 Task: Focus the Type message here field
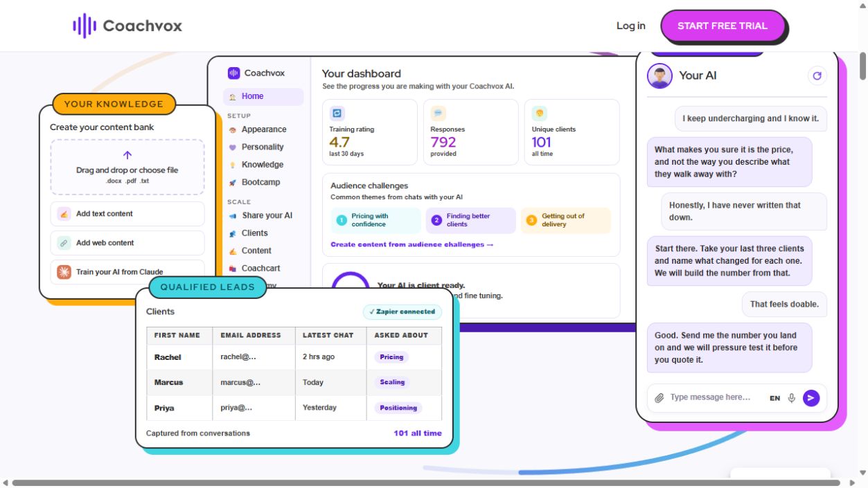pos(711,397)
